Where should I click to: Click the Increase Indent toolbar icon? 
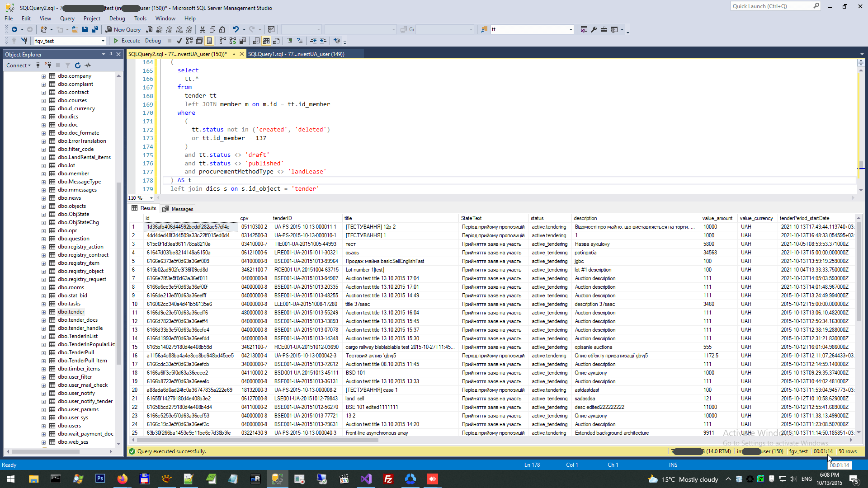point(321,41)
